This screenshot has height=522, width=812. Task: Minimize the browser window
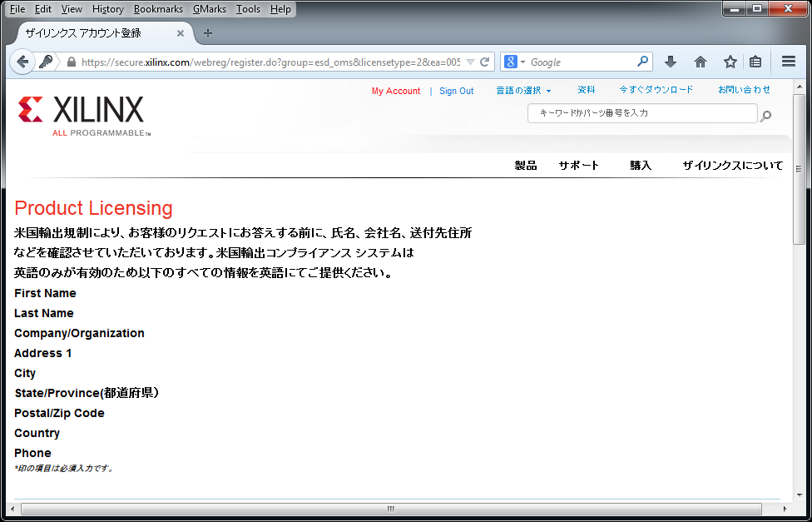pos(735,9)
